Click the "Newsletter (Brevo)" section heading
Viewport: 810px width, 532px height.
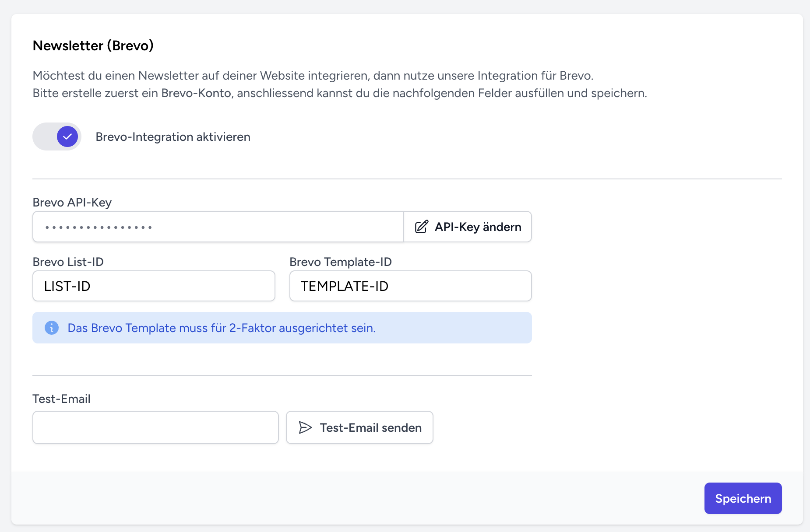[93, 45]
